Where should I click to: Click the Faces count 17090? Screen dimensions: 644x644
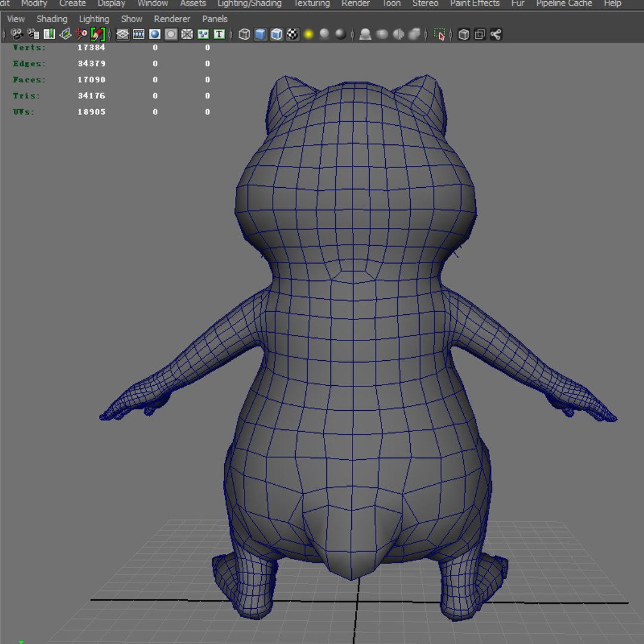point(92,80)
